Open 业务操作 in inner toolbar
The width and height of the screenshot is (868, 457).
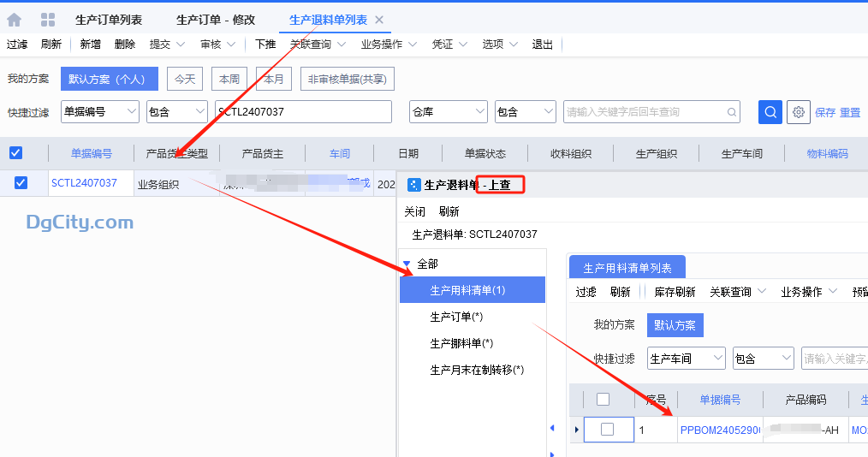808,292
